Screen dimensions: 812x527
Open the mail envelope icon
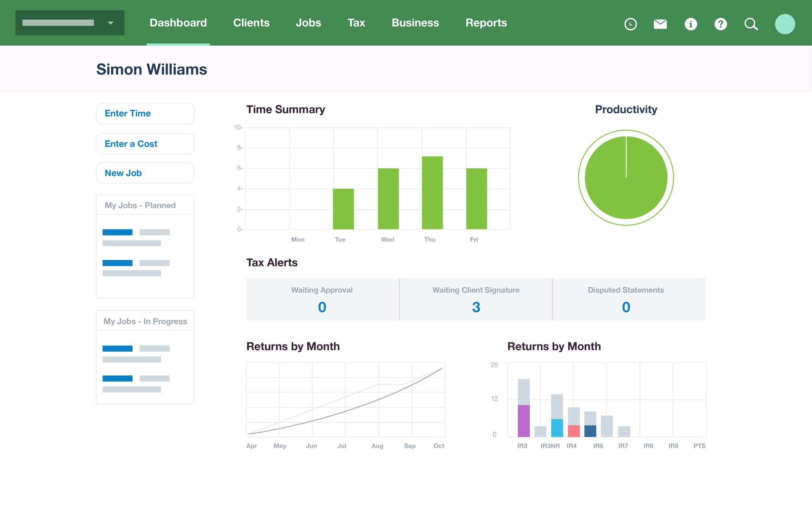pos(660,24)
